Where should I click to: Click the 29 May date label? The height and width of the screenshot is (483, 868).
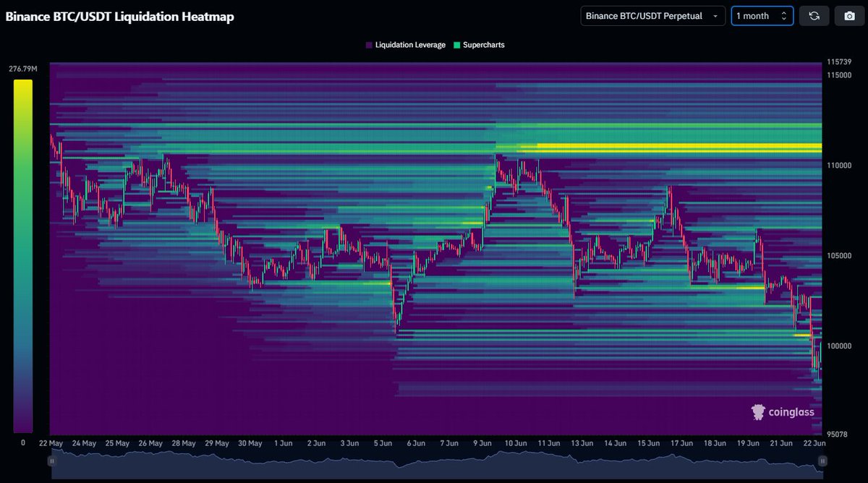pos(217,443)
